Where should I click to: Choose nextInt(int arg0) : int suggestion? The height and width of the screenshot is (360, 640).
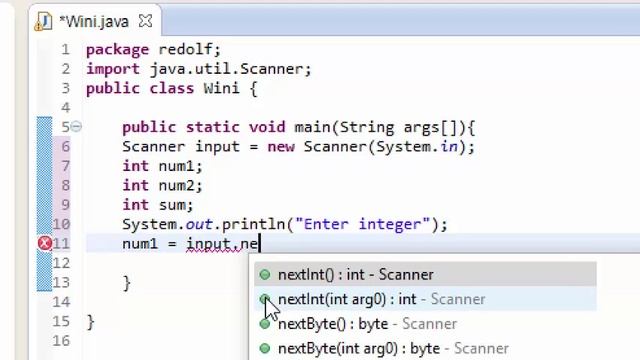pyautogui.click(x=425, y=299)
